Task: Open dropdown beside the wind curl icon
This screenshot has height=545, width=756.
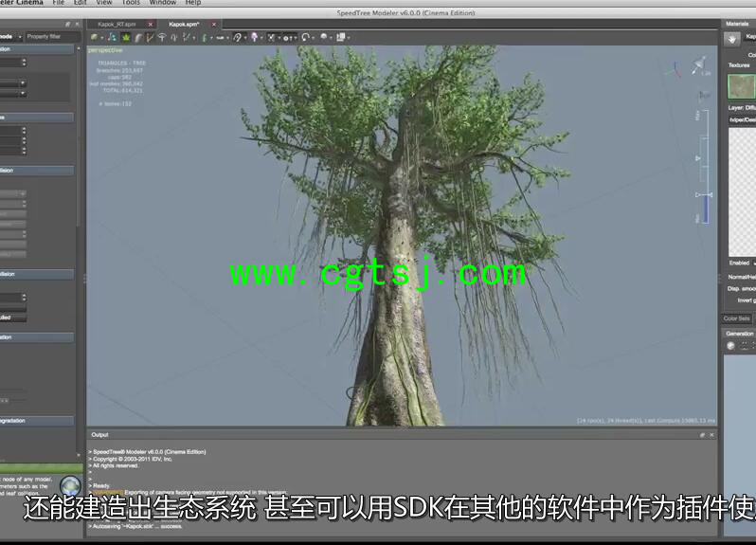Action: [245, 38]
